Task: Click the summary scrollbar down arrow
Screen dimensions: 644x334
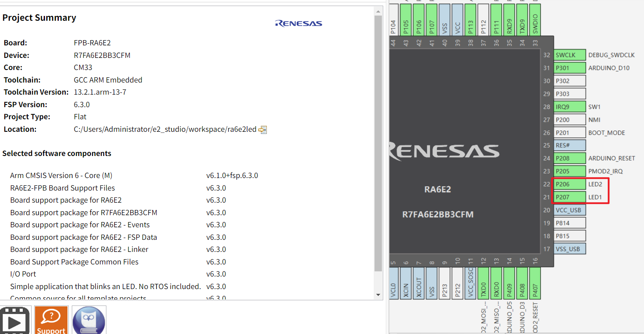Action: 378,295
